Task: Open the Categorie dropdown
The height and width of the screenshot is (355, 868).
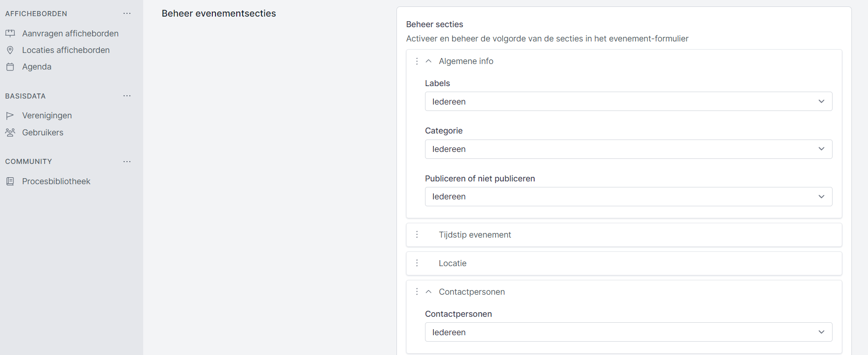Action: click(628, 149)
